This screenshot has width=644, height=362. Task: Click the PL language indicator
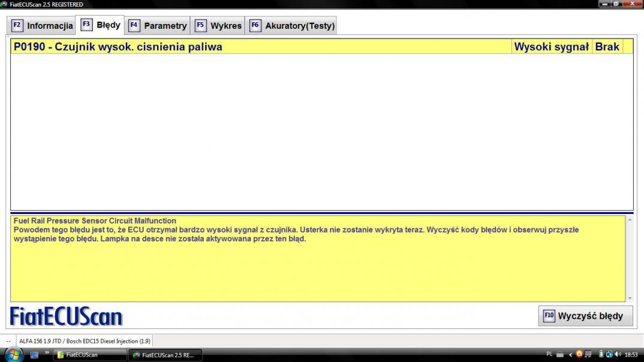click(x=549, y=354)
